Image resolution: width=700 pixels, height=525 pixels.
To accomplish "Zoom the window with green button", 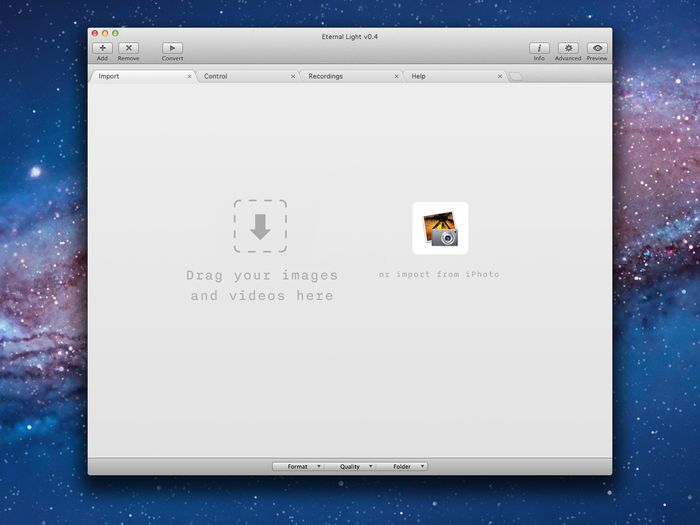I will [x=115, y=33].
